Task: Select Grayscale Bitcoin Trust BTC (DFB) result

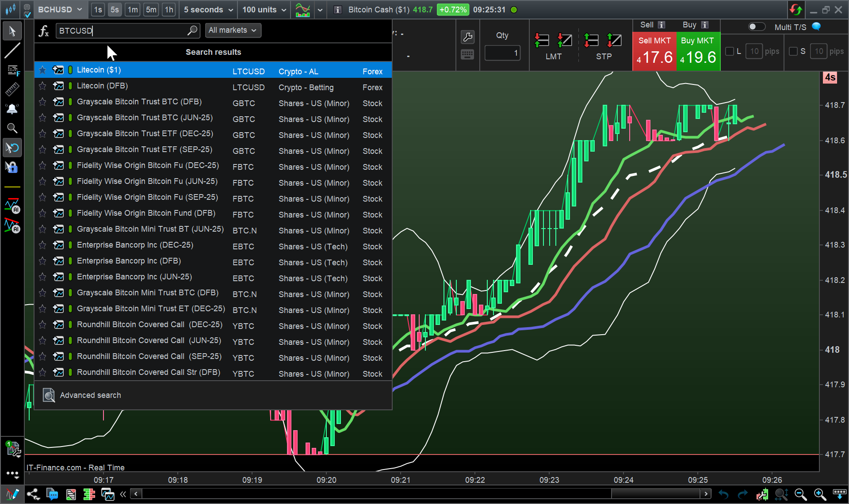Action: coord(139,102)
